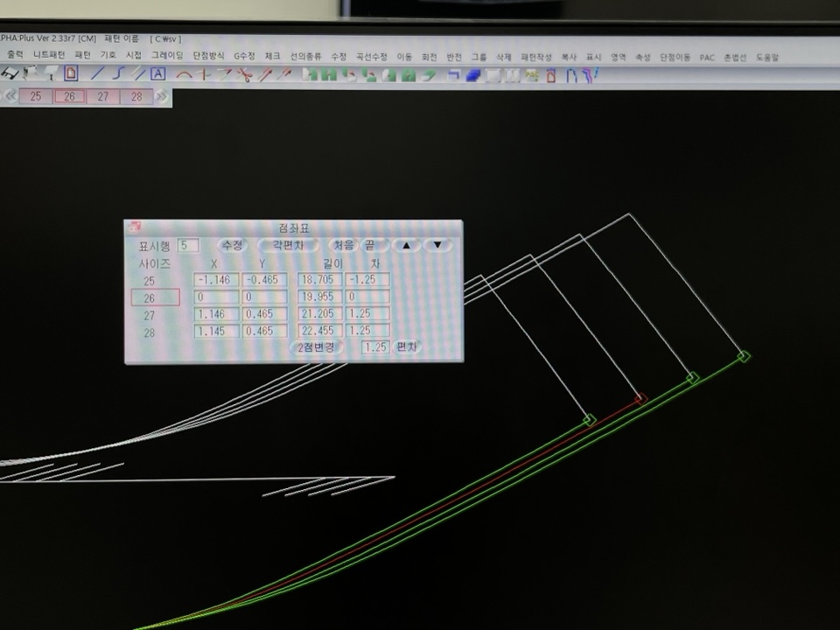
Task: Click the 2점변경 button
Action: [316, 347]
